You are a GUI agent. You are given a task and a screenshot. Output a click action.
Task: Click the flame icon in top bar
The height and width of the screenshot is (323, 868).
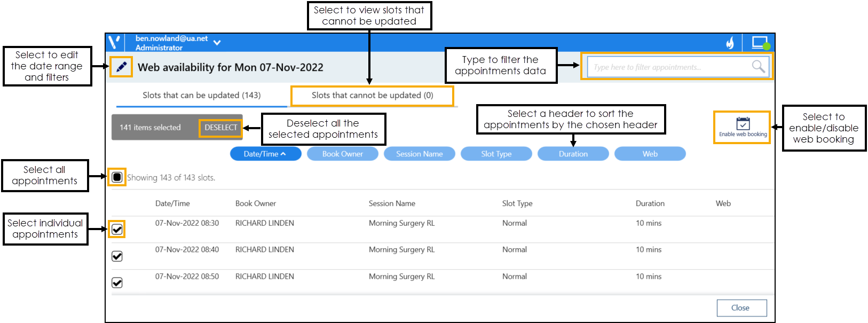[730, 43]
